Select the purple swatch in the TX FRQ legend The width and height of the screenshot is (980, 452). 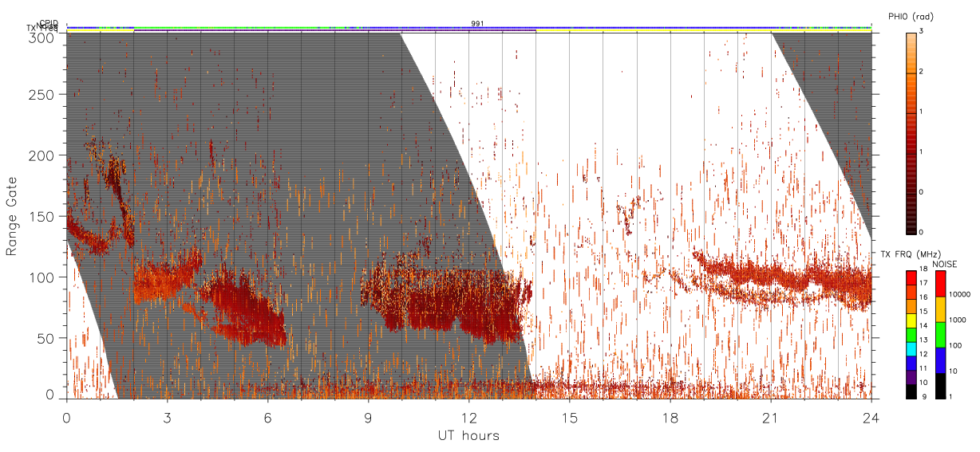click(911, 377)
